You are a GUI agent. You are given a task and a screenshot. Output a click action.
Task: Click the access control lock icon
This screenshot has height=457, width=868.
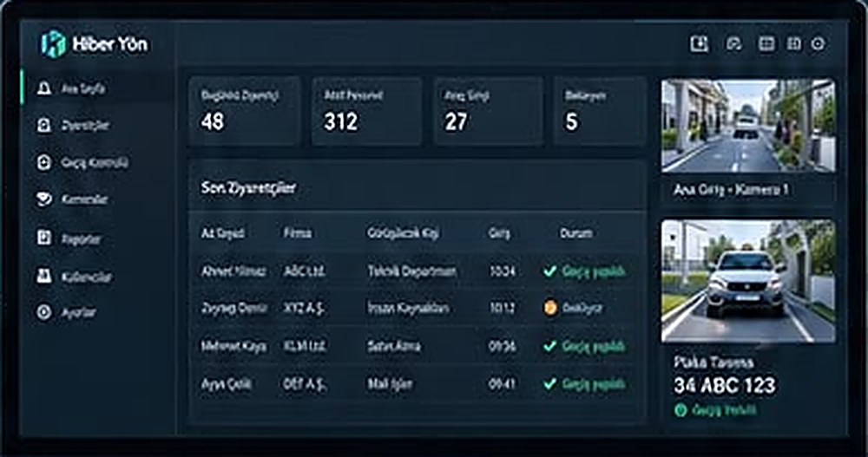pyautogui.click(x=43, y=162)
